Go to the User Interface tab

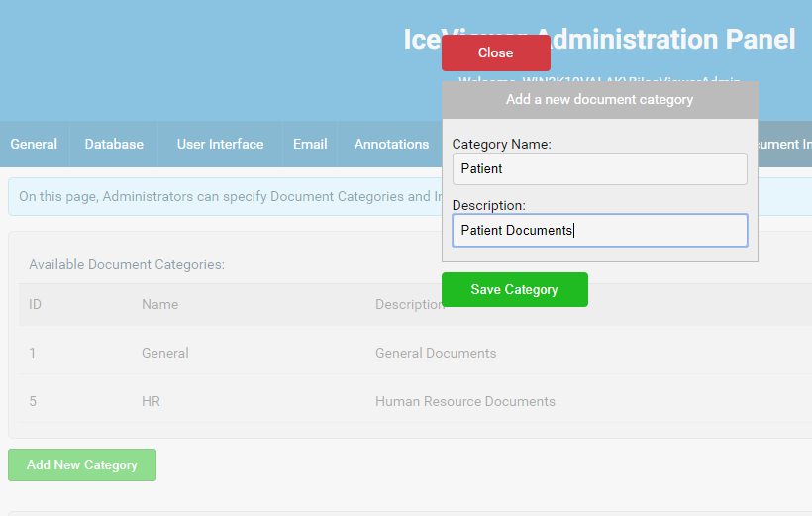[x=220, y=144]
